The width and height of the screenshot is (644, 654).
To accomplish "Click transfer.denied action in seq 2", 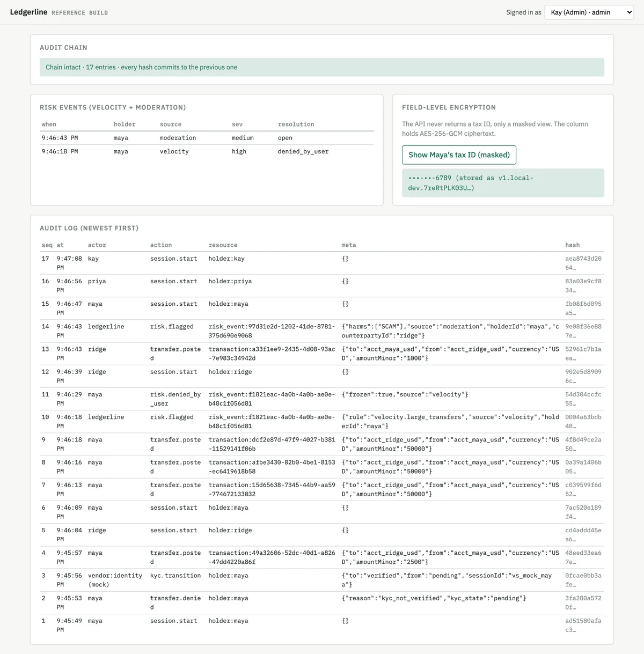I will pos(175,602).
